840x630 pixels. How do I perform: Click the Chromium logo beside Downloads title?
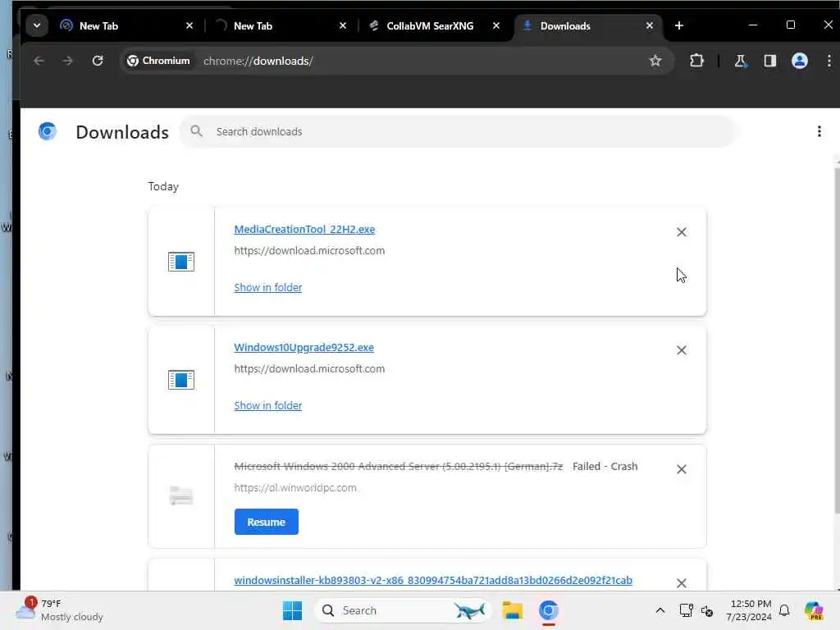click(47, 131)
